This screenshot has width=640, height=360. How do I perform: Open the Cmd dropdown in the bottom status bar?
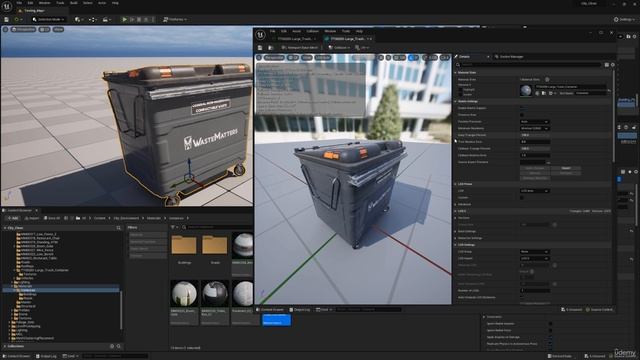(x=71, y=356)
